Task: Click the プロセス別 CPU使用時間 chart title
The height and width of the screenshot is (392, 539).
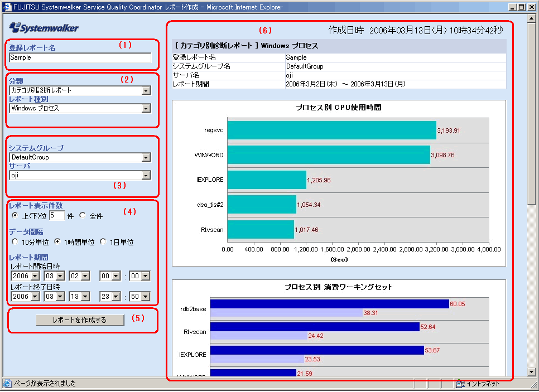Action: 339,108
